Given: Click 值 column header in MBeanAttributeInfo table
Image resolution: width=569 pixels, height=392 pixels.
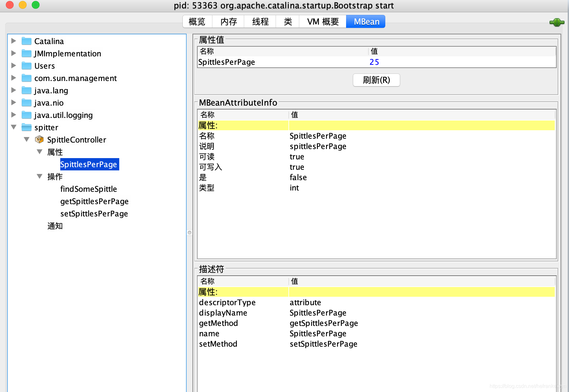Looking at the screenshot, I should pos(422,115).
